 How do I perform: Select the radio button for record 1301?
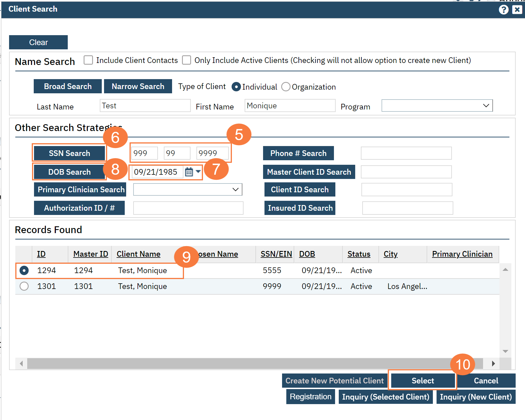tap(24, 286)
